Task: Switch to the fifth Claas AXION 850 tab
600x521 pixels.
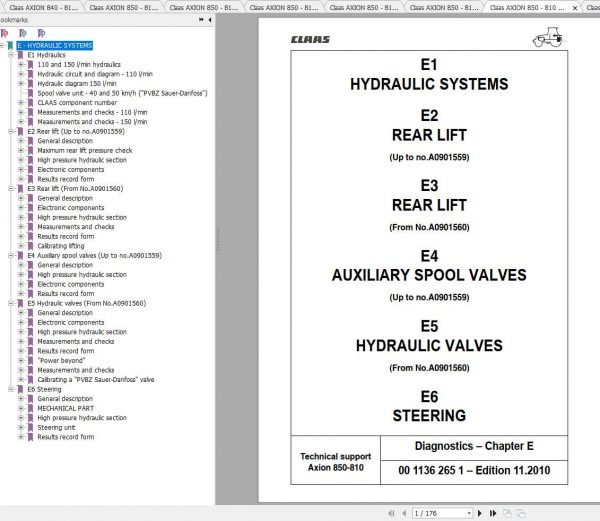Action: (x=443, y=7)
